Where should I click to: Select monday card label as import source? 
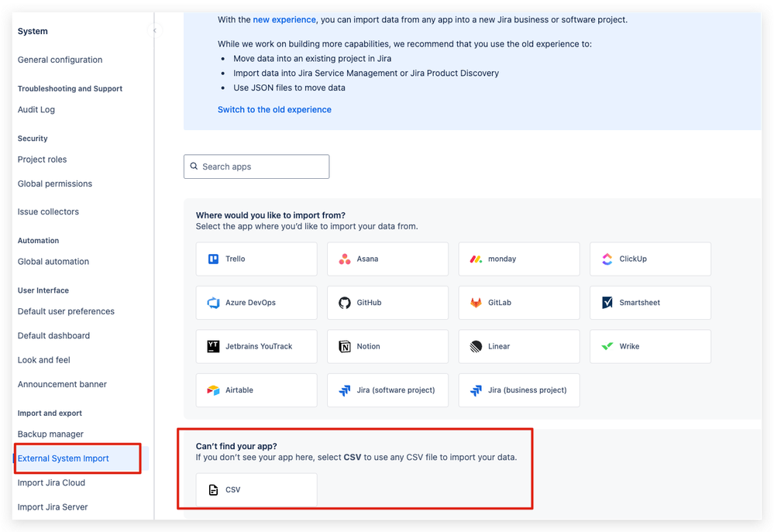click(x=502, y=259)
